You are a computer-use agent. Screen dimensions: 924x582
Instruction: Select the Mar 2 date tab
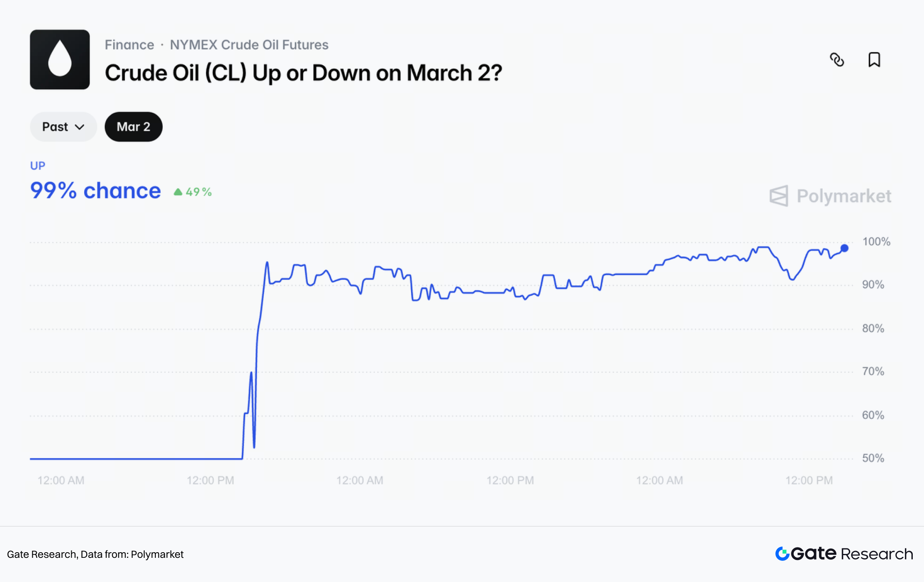(133, 127)
